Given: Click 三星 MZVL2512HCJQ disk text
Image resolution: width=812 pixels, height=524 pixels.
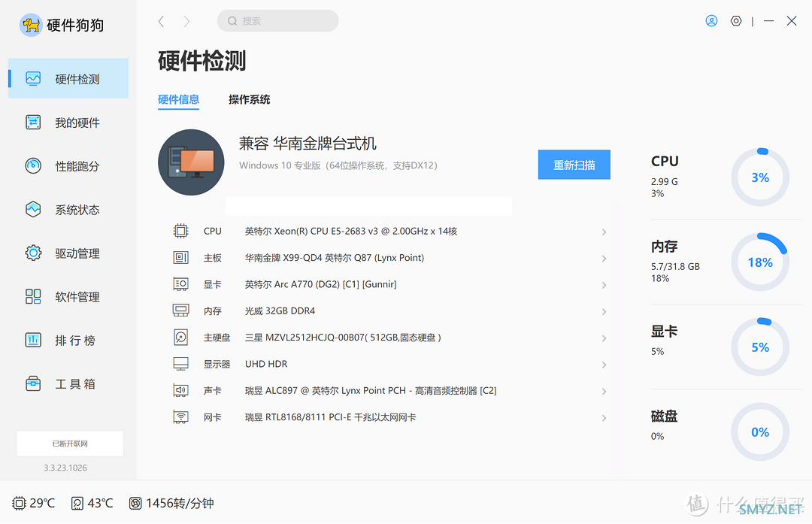Looking at the screenshot, I should 343,337.
